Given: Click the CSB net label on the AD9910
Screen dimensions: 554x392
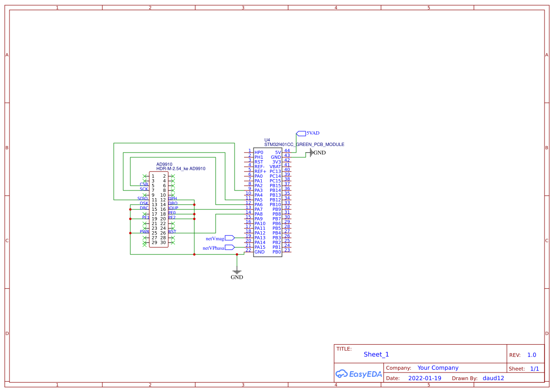Looking at the screenshot, I should [144, 184].
